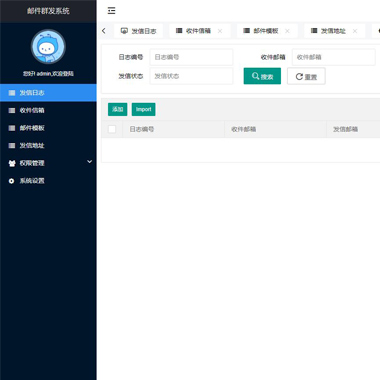Open 邮件模板 in the sidebar
Viewport: 380px width, 380px height.
point(48,128)
